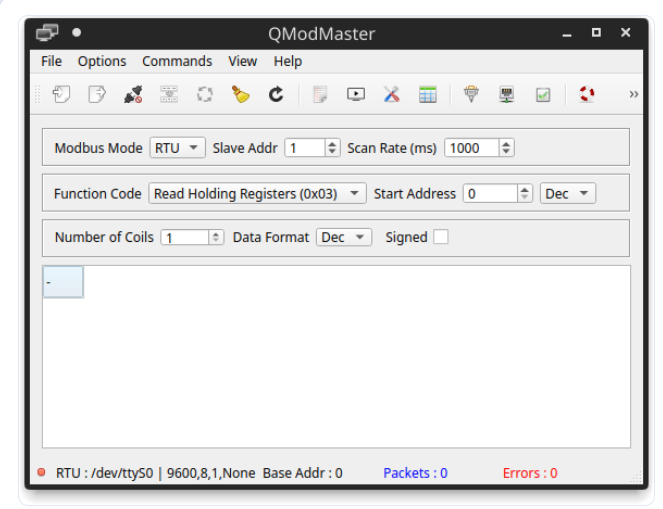Open the Log file icon
The image size is (663, 509).
click(320, 94)
